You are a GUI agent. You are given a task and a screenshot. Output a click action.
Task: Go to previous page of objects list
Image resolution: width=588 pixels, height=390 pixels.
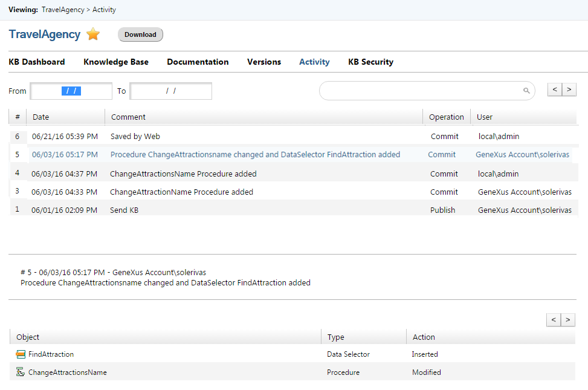[x=554, y=320]
